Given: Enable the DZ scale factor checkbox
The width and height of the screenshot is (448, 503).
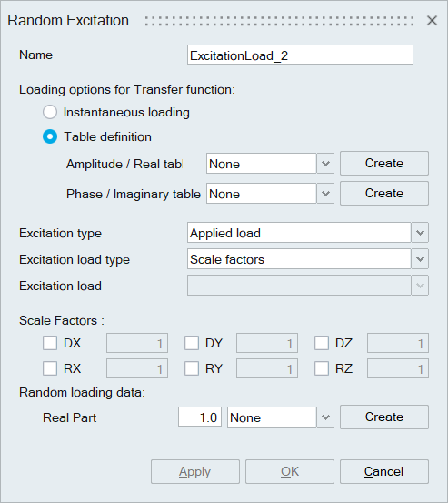Looking at the screenshot, I should click(322, 343).
